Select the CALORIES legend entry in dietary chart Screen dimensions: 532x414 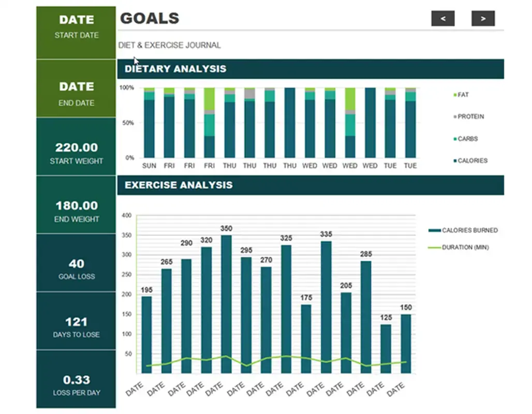[x=471, y=161]
